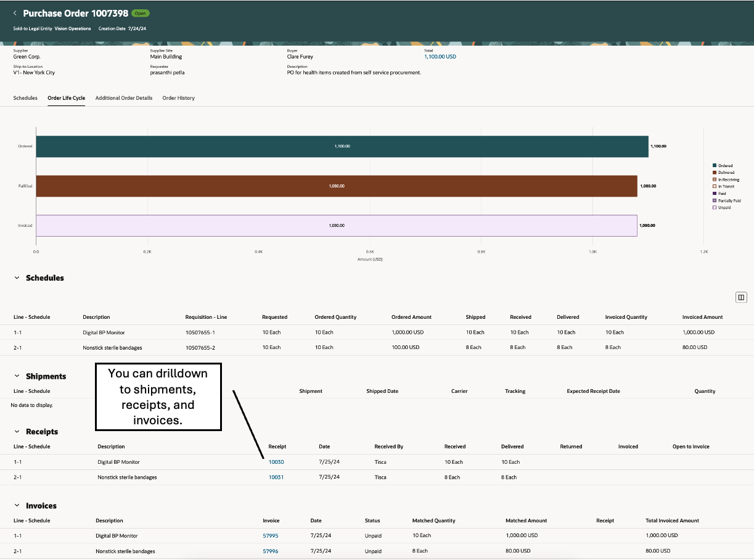Viewport: 754px width, 560px height.
Task: Click the Partially Paid legend entry
Action: pyautogui.click(x=727, y=200)
